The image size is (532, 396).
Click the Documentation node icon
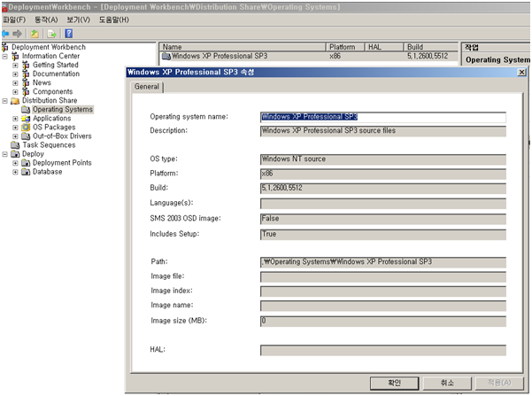click(26, 74)
